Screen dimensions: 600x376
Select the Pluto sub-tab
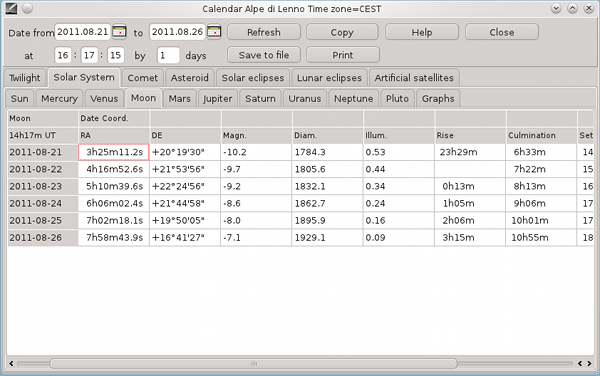(397, 99)
